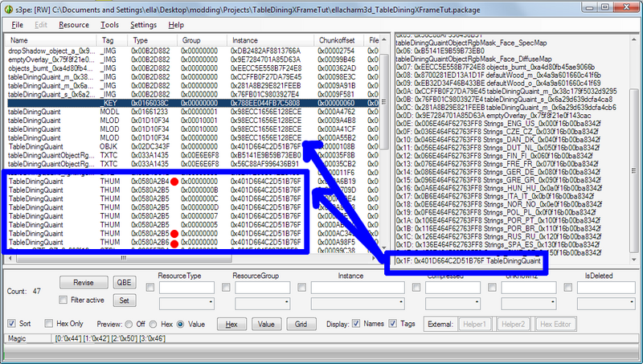The image size is (643, 364).
Task: Click the OBJK tag cell
Action: click(109, 146)
